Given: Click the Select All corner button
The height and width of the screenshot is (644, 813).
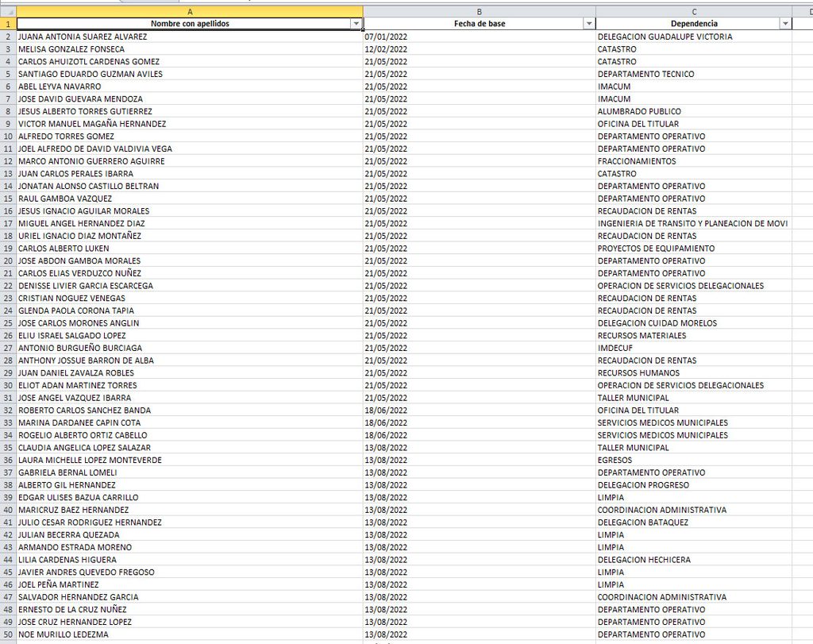Looking at the screenshot, I should [x=8, y=11].
